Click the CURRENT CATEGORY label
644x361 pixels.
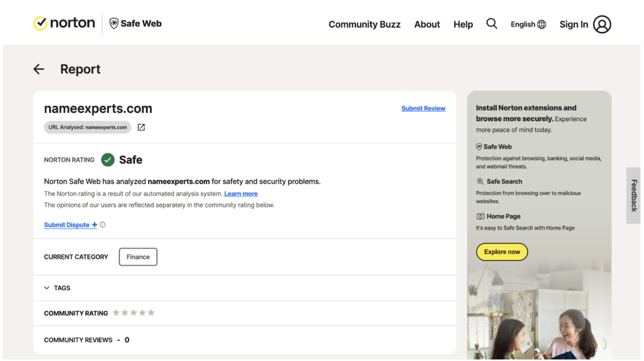pos(76,257)
